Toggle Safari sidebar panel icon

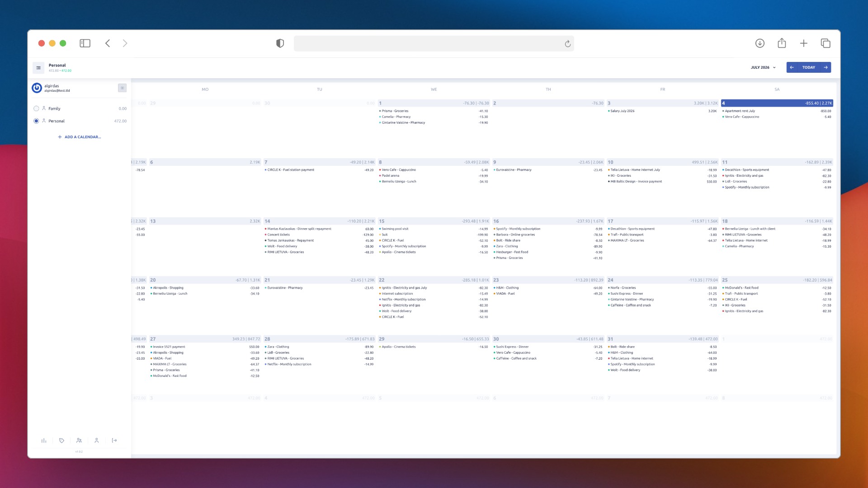(85, 43)
